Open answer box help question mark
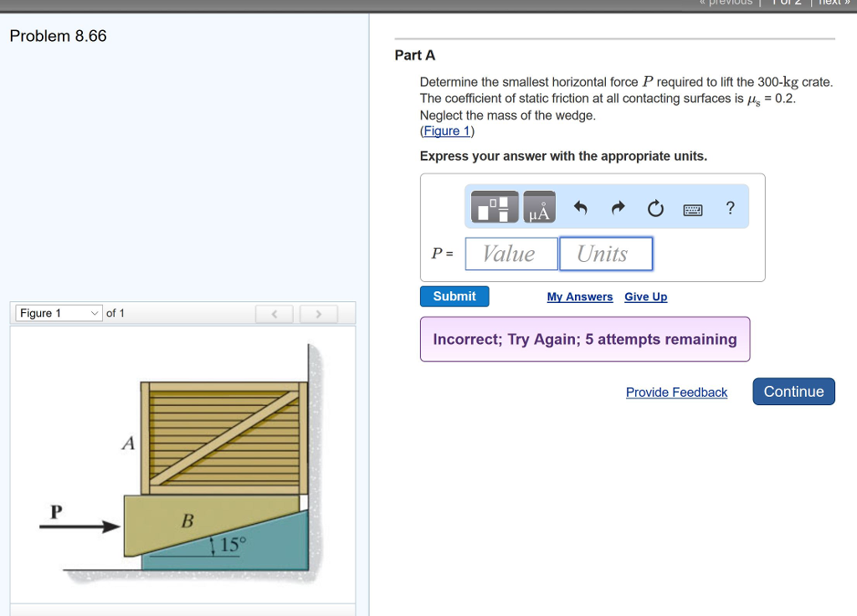Screen dimensions: 857x616 tap(731, 208)
